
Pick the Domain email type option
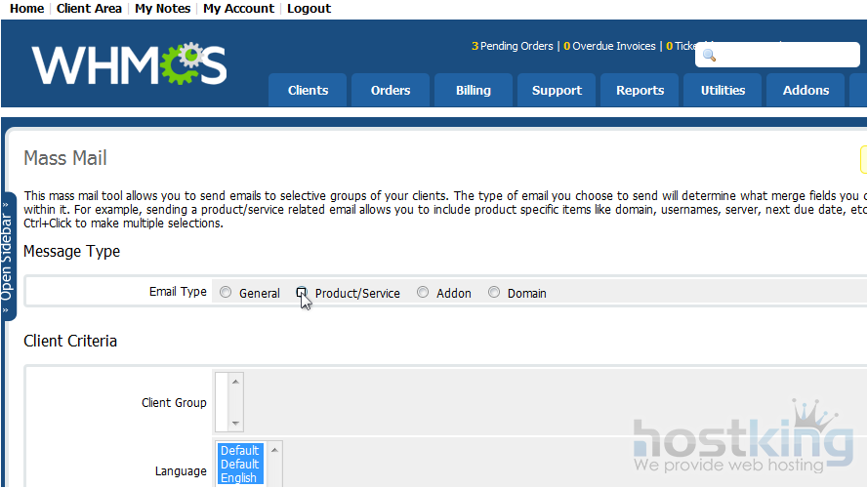click(x=494, y=293)
